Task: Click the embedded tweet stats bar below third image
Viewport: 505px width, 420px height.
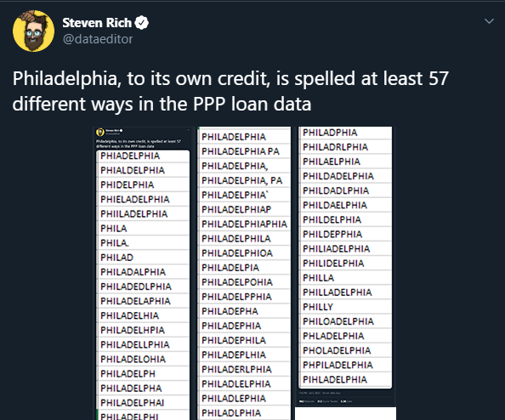Action: coord(345,401)
